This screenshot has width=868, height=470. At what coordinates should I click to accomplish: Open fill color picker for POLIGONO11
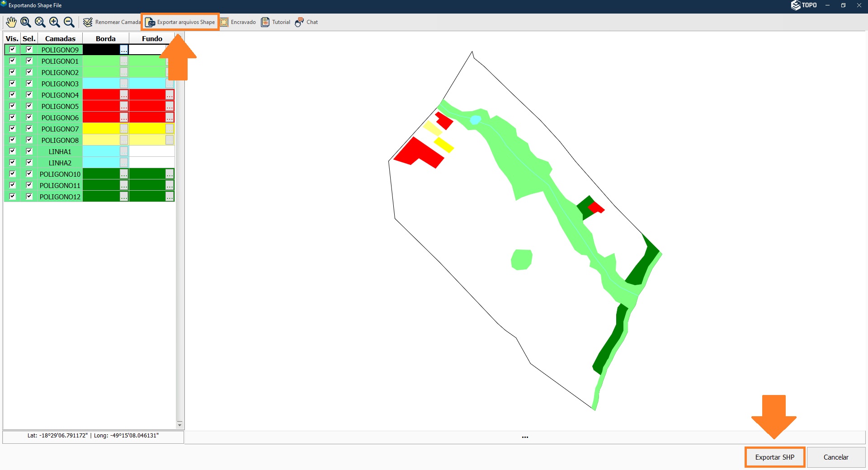tap(169, 185)
